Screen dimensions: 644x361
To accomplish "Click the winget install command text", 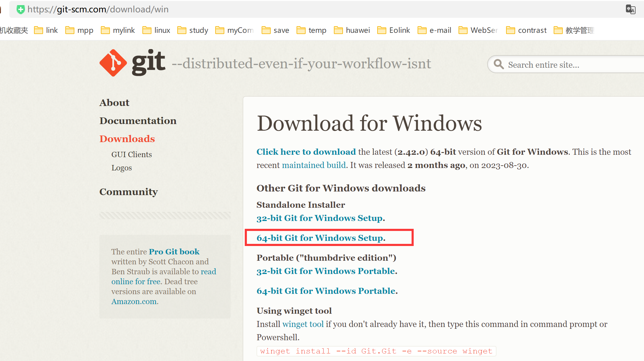I will click(376, 351).
